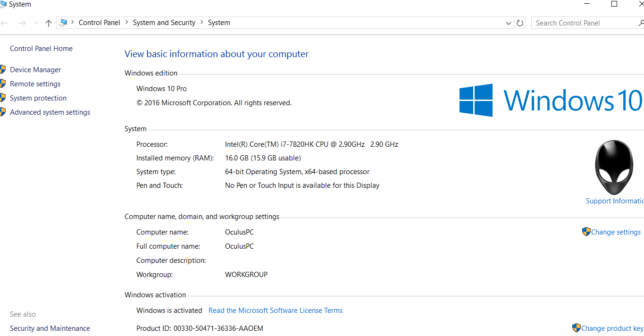
Task: Open Advanced system settings link
Action: (x=50, y=112)
